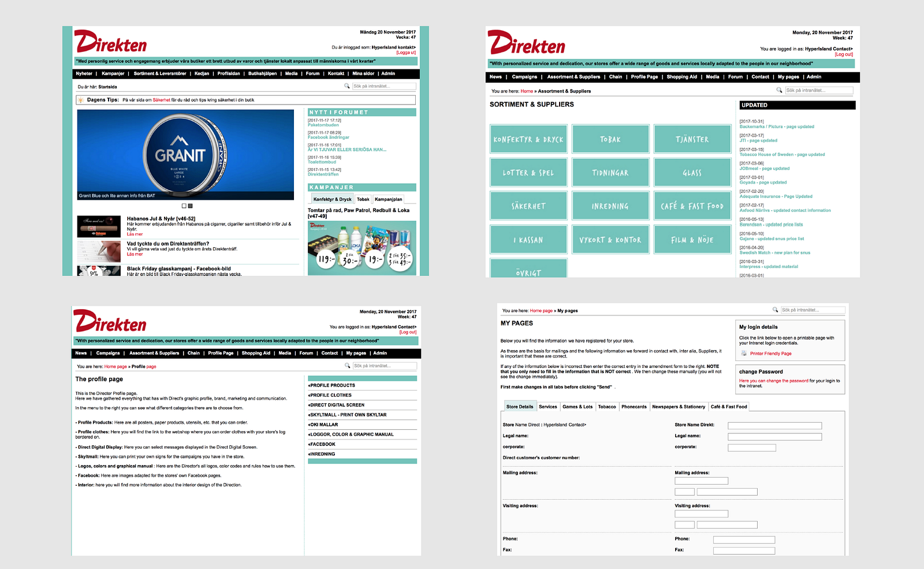Click the Direkten logo on the Profile page

tap(110, 321)
